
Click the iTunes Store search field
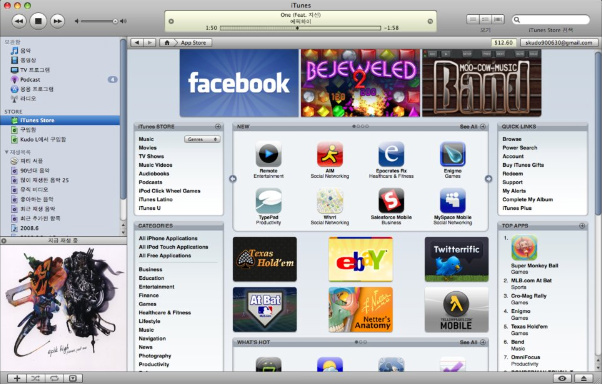pos(551,20)
